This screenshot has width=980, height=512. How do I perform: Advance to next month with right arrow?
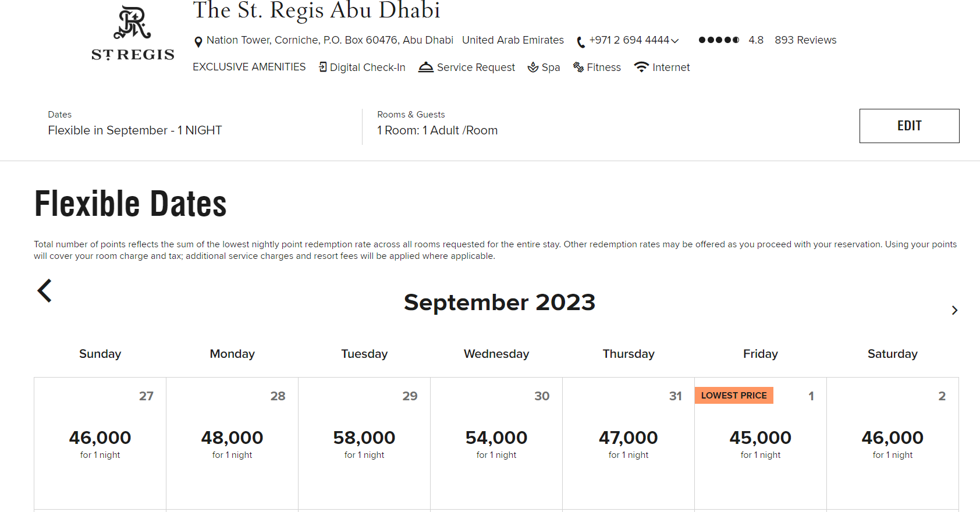(954, 310)
